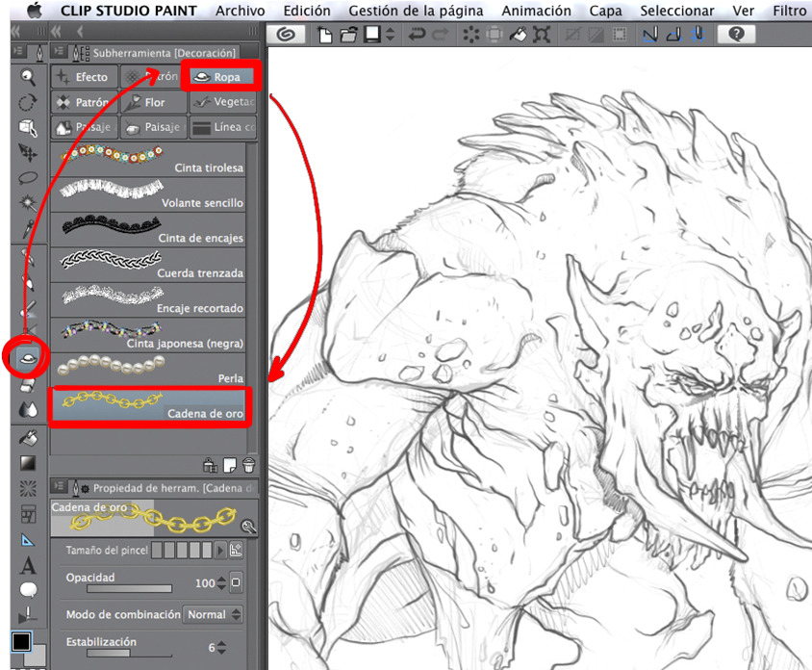Viewport: 812px width, 670px height.
Task: Select the Zoom magnifier tool
Action: [28, 77]
